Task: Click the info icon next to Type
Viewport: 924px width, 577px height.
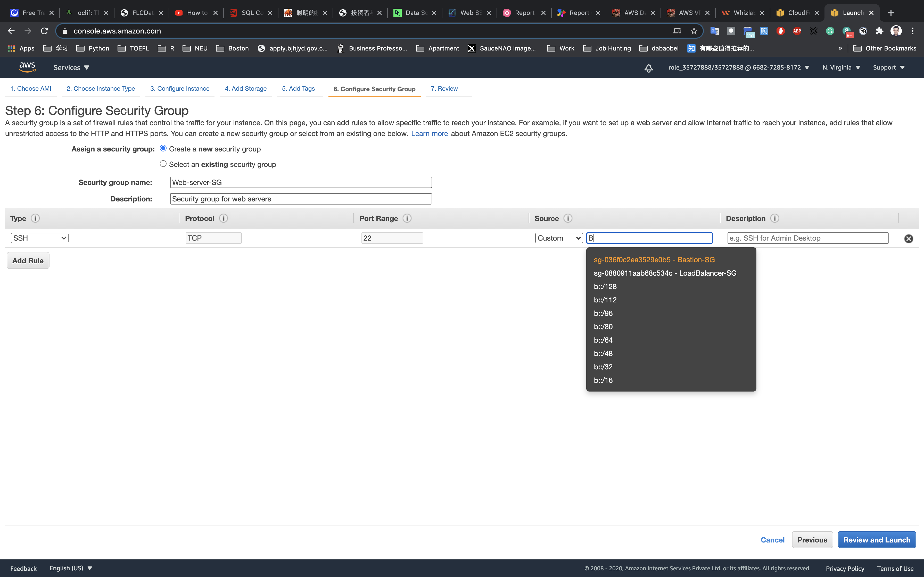Action: [35, 218]
